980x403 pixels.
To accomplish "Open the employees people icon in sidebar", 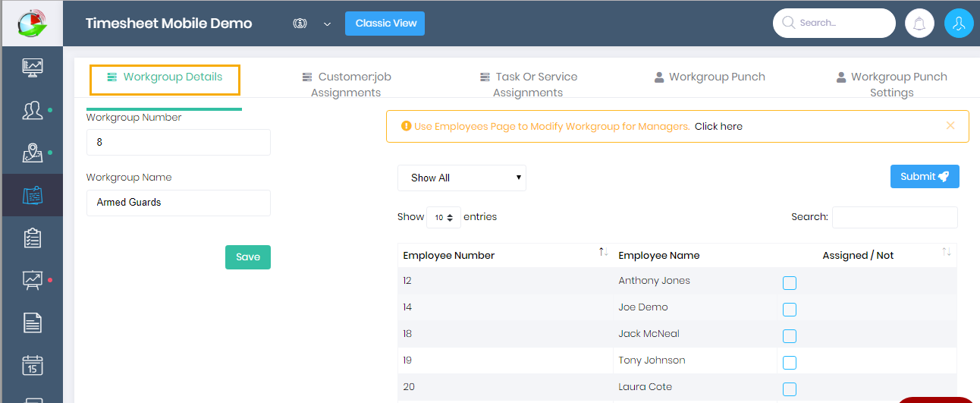I will coord(33,111).
